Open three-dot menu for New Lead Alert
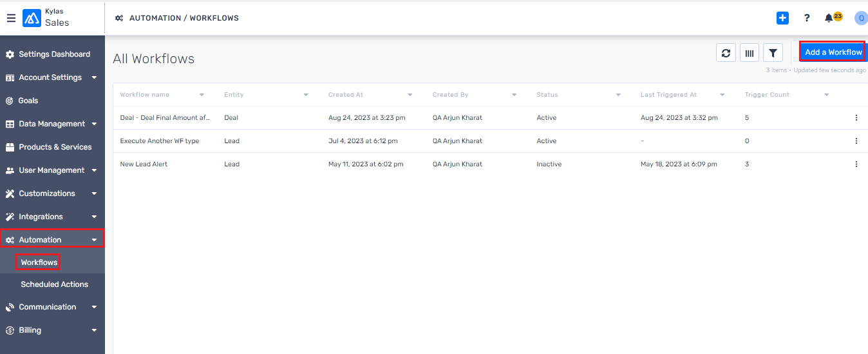The height and width of the screenshot is (354, 868). (856, 164)
